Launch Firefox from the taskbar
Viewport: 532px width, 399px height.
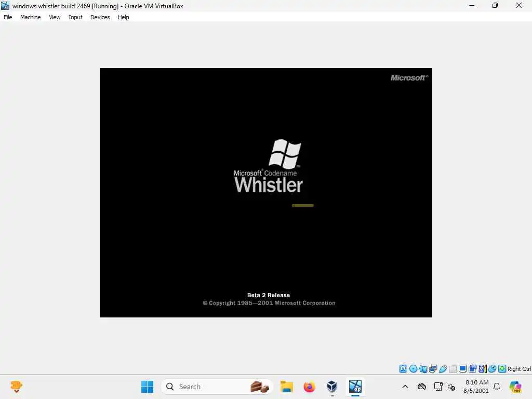309,387
